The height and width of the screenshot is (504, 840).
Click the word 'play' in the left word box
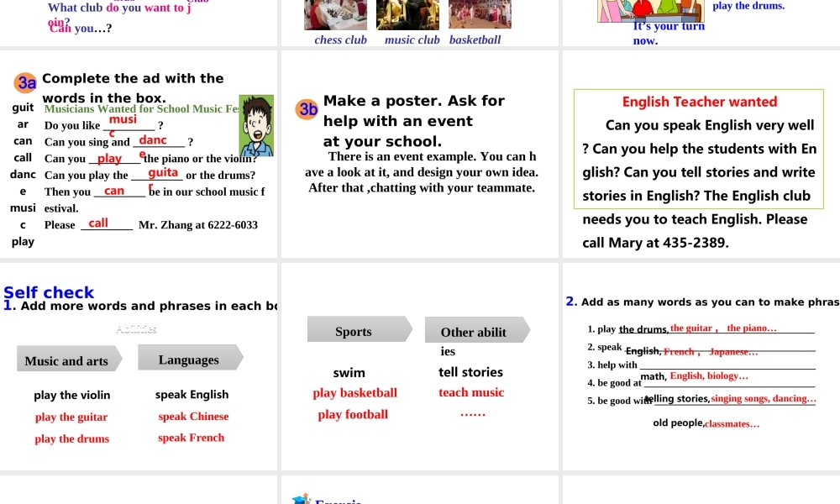tap(23, 242)
